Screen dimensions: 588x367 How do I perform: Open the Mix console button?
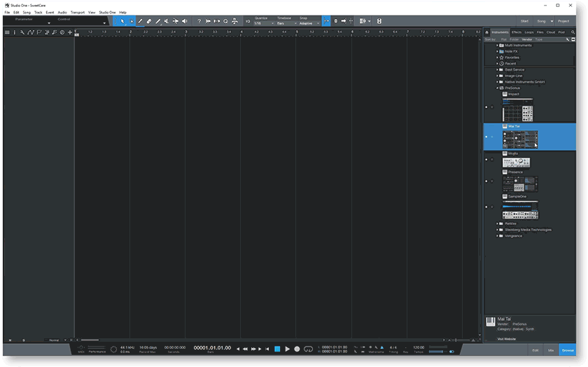[x=551, y=350]
